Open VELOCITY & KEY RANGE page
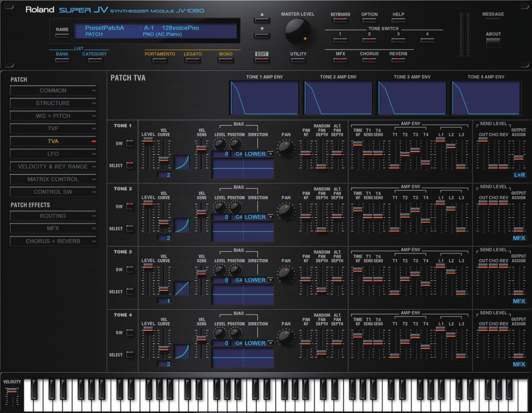Image resolution: width=532 pixels, height=413 pixels. coord(53,167)
